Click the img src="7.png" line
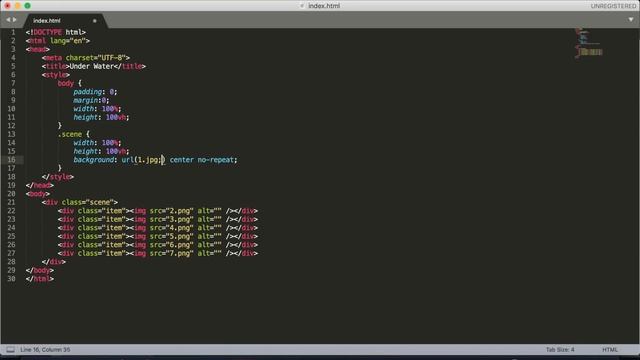Screen dimensions: 640x360 (x=158, y=253)
